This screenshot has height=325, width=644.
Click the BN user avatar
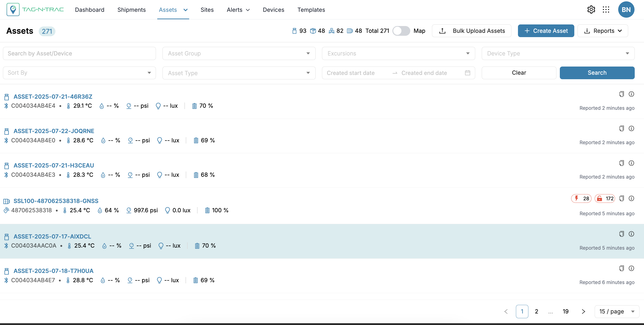coord(626,10)
